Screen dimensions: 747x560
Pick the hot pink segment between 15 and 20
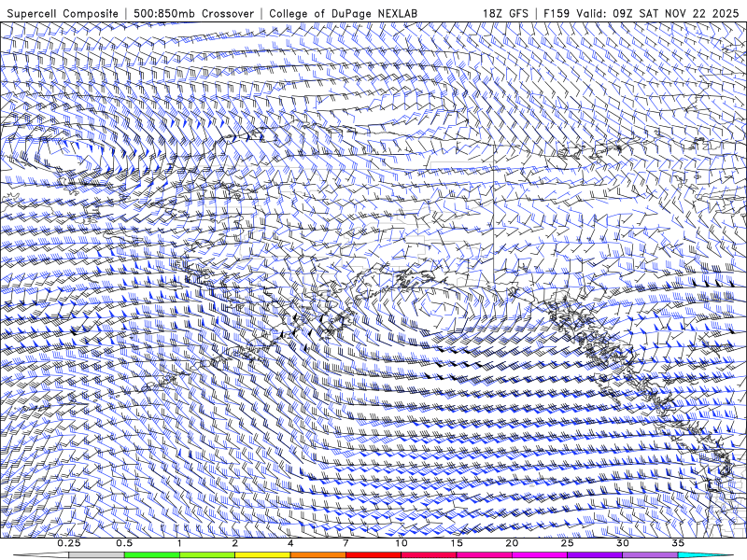click(484, 555)
